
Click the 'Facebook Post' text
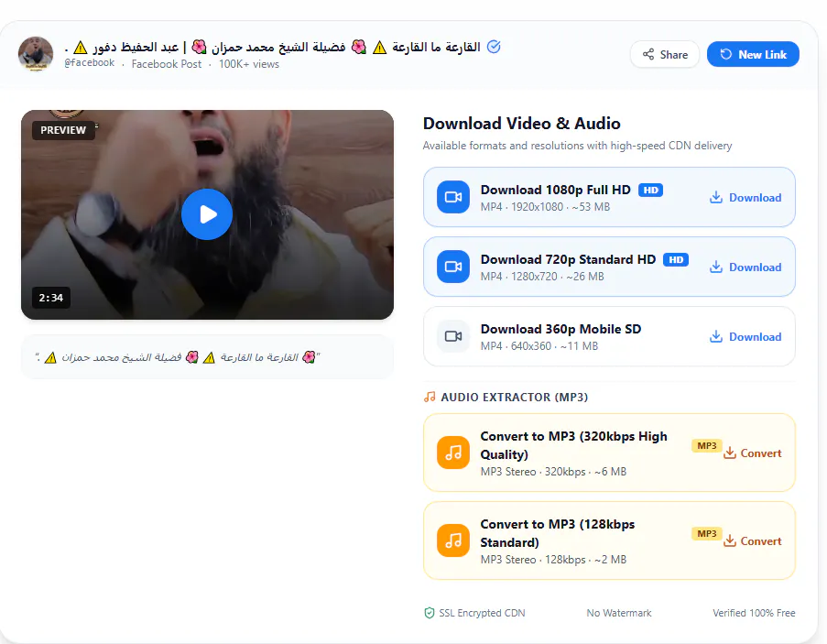(167, 64)
